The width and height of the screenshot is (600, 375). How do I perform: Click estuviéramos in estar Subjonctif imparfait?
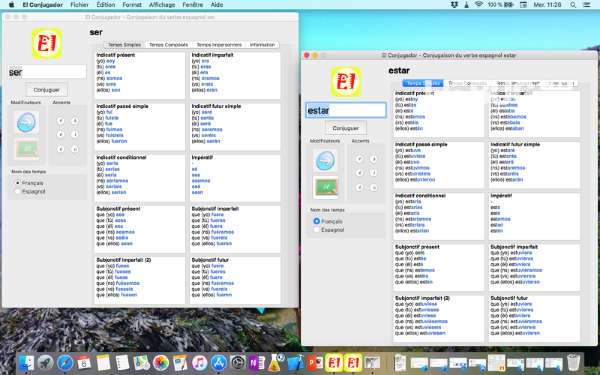pos(526,270)
